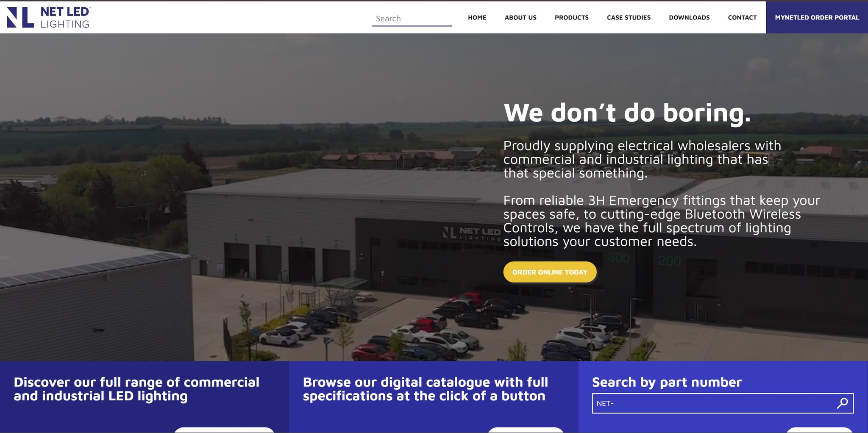Click the Net LED Lighting logo
Image resolution: width=868 pixels, height=433 pixels.
click(x=48, y=17)
